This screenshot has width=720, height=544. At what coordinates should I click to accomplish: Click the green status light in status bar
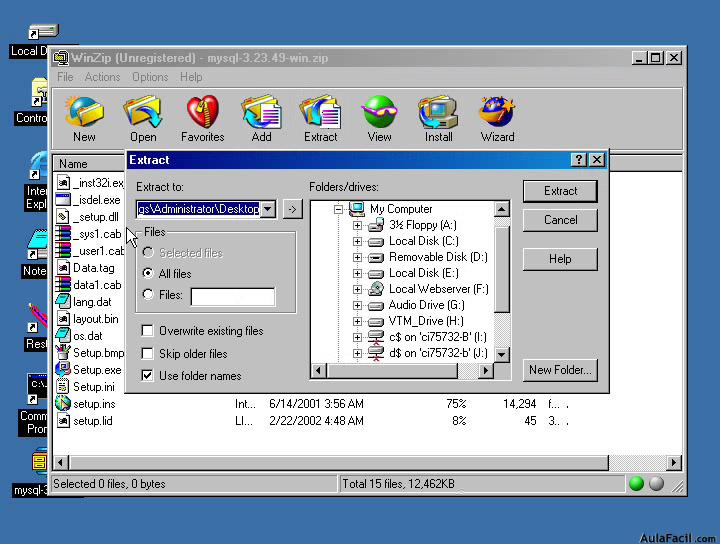[x=636, y=483]
